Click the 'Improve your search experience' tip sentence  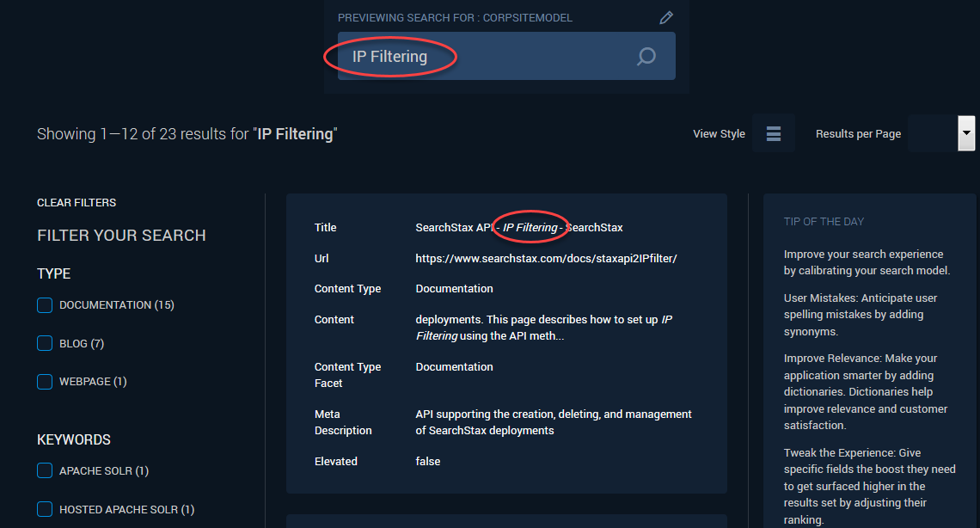point(867,262)
